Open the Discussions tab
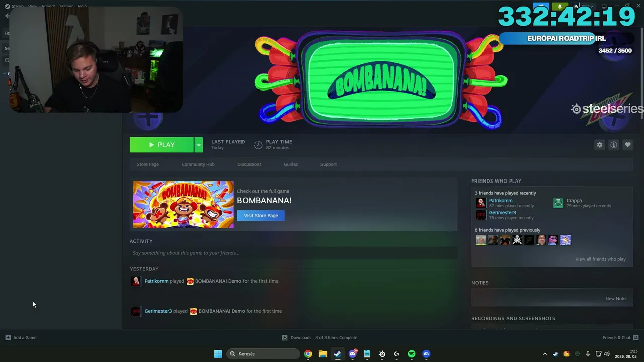Screen dimensions: 644x362 (250, 164)
